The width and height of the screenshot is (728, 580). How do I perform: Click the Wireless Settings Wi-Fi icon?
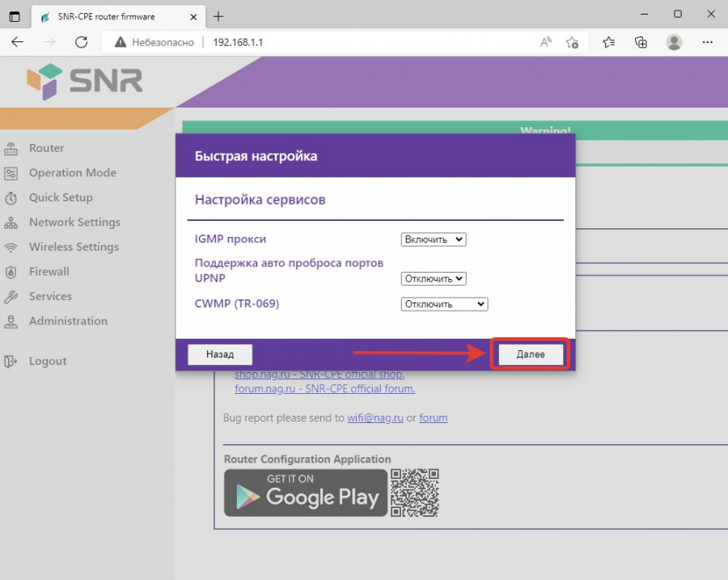(11, 248)
